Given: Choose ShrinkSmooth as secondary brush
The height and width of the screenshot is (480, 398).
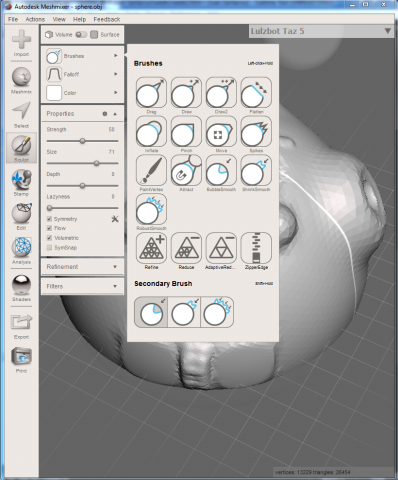Looking at the screenshot, I should click(x=184, y=312).
